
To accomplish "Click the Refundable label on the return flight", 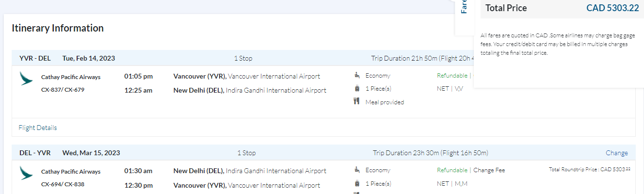I will point(452,170).
